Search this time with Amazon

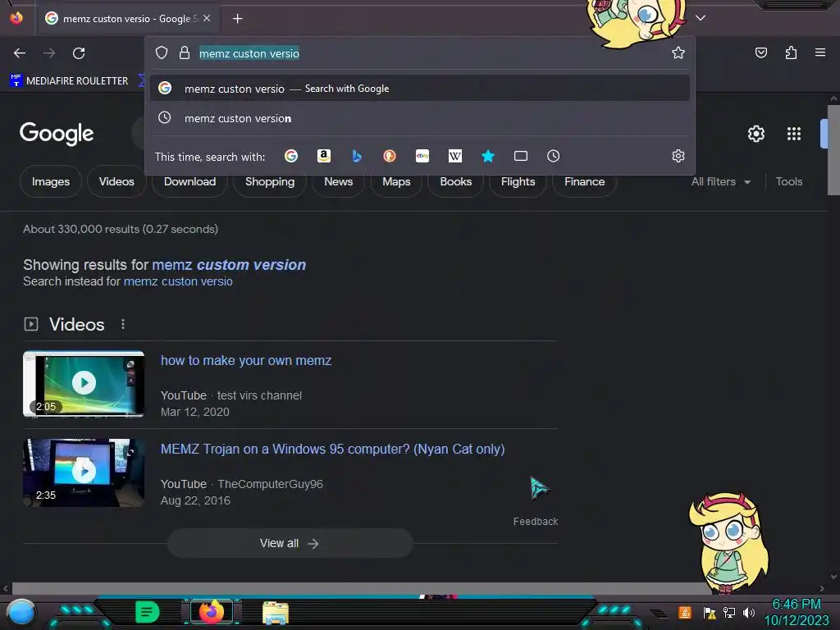[x=323, y=156]
